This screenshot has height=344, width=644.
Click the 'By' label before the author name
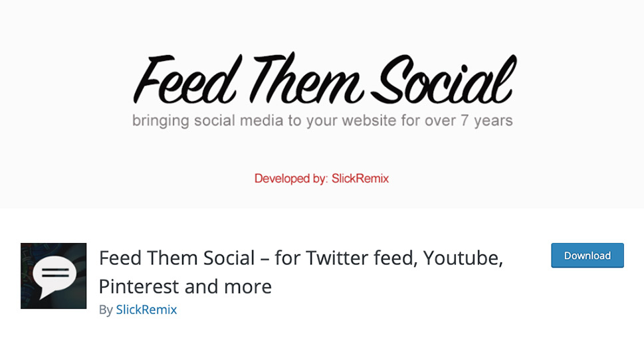tap(106, 310)
